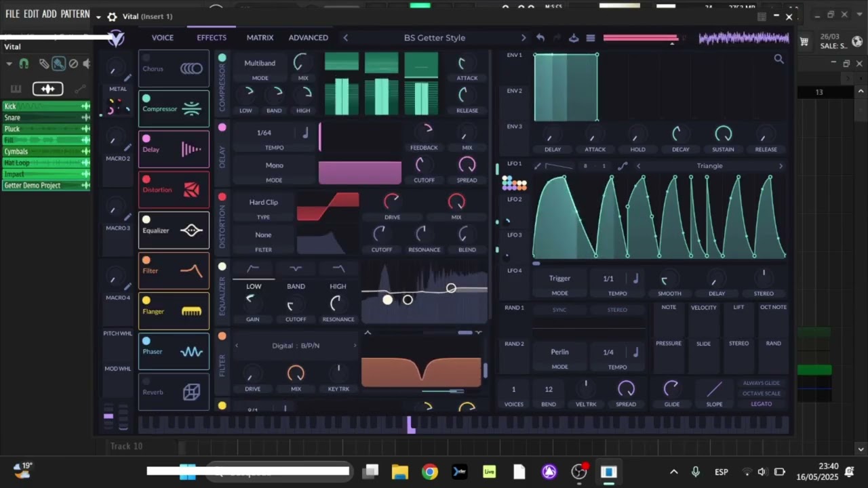Click the OCTAVE SCALE option
This screenshot has width=868, height=488.
pyautogui.click(x=762, y=393)
